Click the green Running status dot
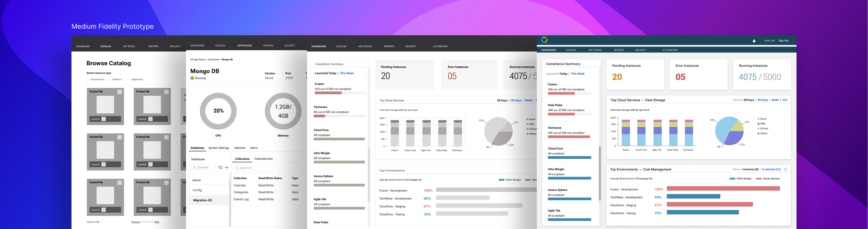Screen dimensions: 868x229 pyautogui.click(x=192, y=78)
